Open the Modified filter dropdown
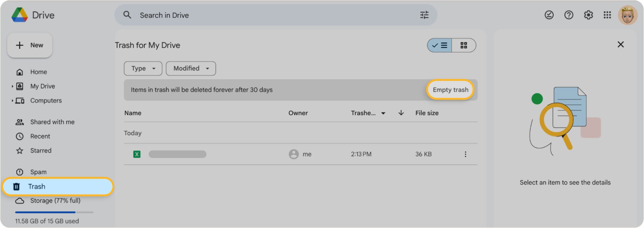The width and height of the screenshot is (644, 228). [191, 68]
